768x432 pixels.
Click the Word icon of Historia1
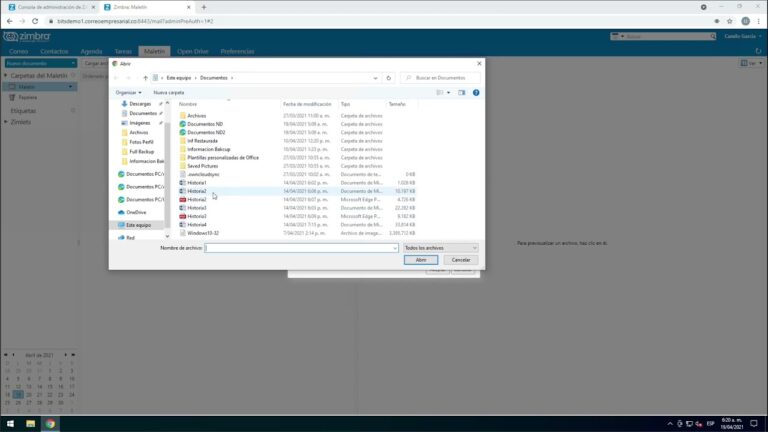[182, 183]
